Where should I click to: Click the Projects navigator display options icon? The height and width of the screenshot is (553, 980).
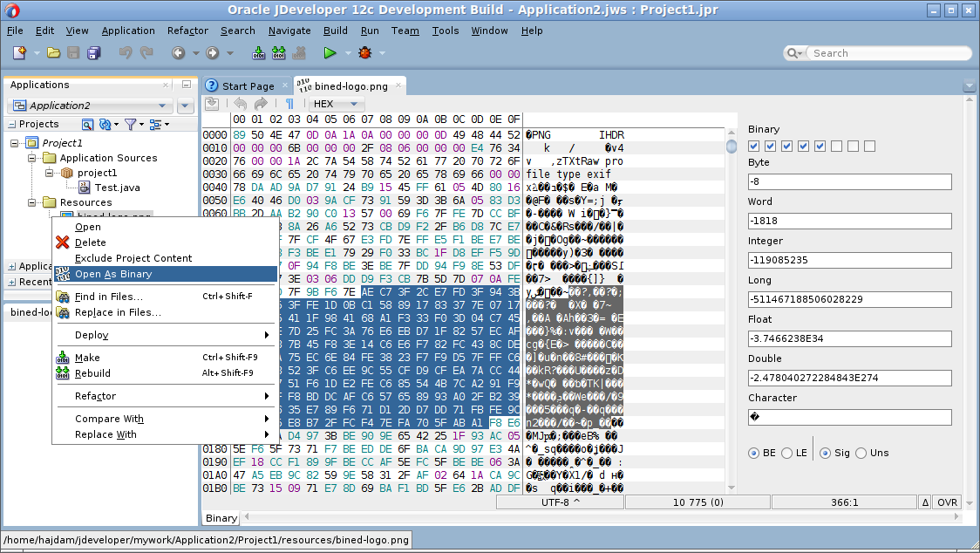155,125
